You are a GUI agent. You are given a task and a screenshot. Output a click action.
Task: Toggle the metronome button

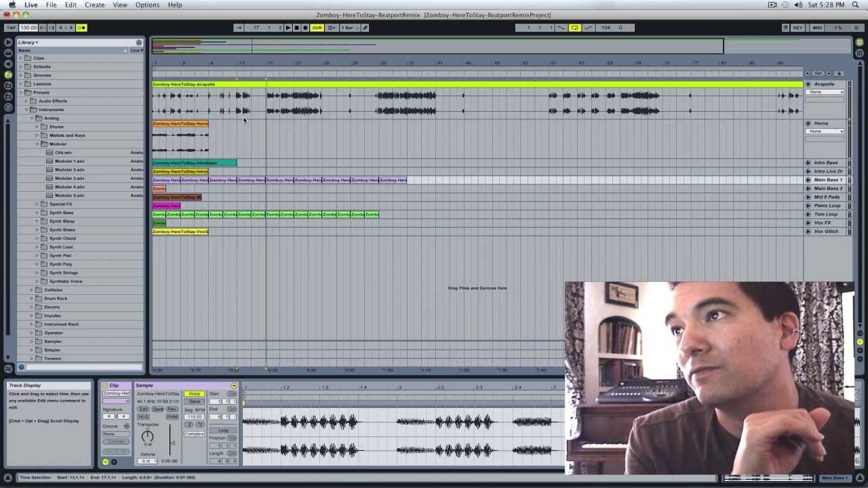coord(81,28)
